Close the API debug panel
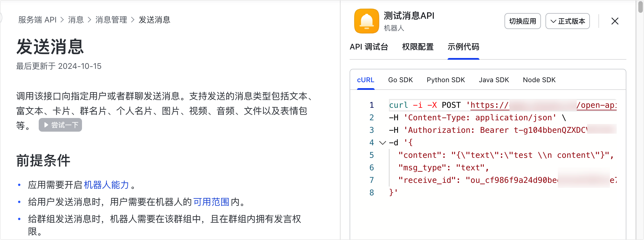The height and width of the screenshot is (240, 644). click(x=615, y=21)
